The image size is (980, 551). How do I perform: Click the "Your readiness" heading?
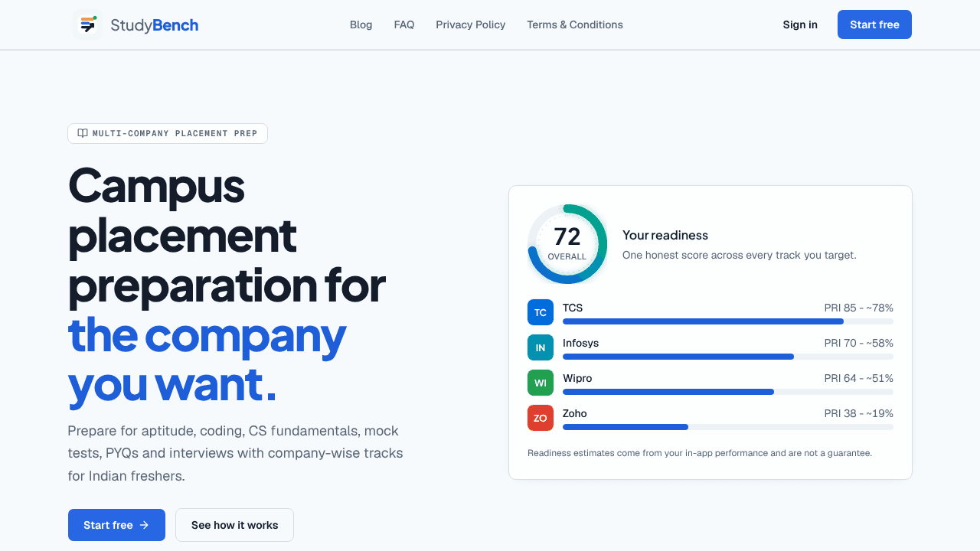point(665,235)
